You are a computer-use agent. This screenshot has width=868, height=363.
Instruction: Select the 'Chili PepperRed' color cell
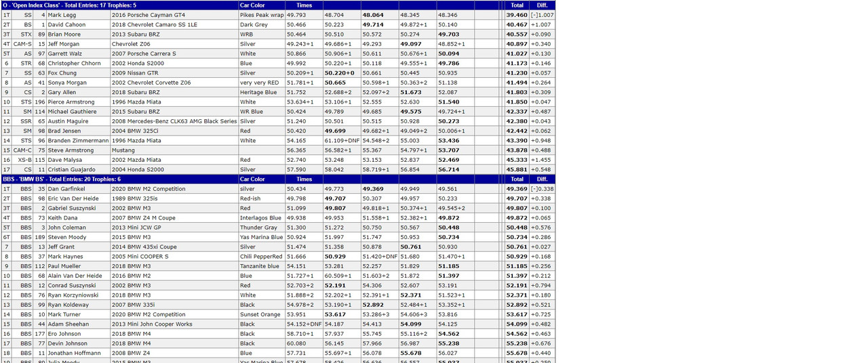(x=261, y=257)
